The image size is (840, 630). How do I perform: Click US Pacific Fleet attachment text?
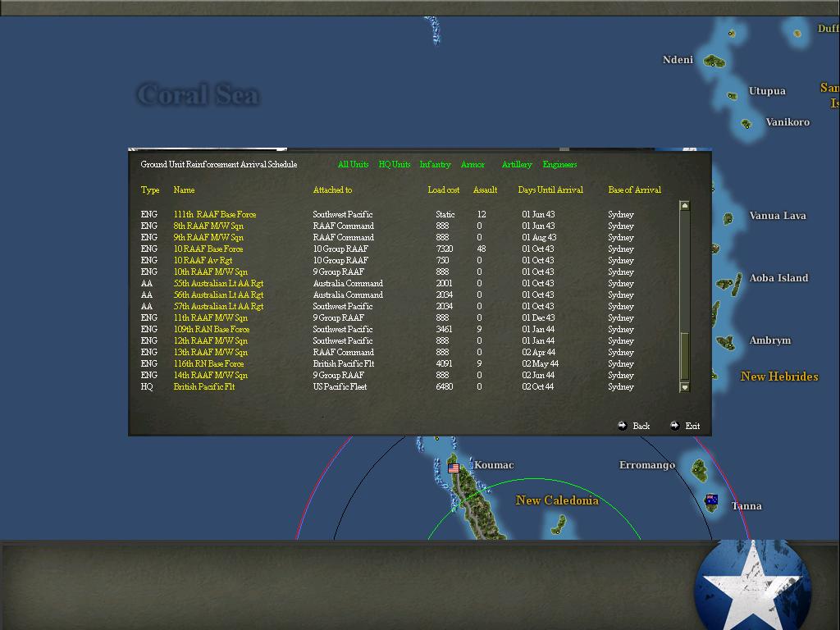(340, 387)
